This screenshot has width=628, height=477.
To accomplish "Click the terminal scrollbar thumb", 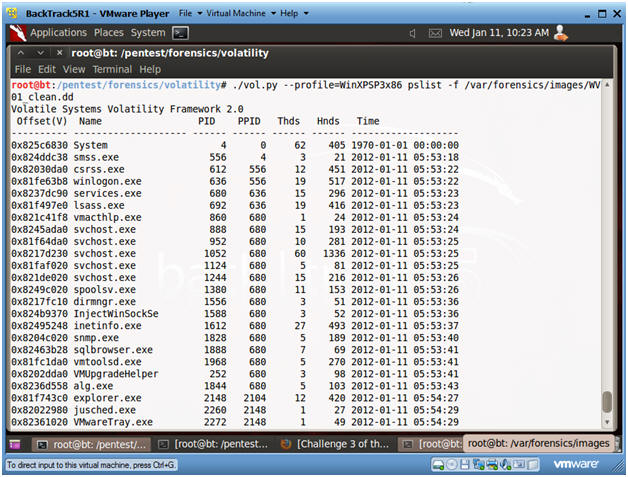I will (x=607, y=402).
